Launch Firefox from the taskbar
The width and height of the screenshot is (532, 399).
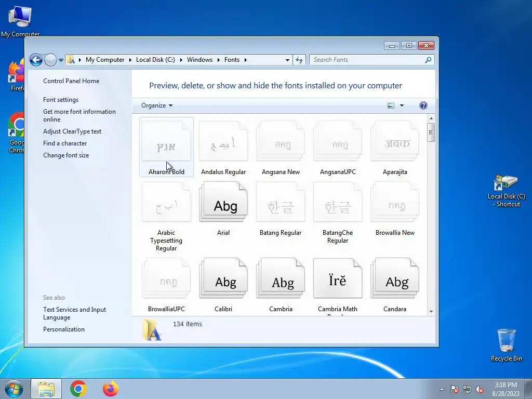tap(111, 389)
